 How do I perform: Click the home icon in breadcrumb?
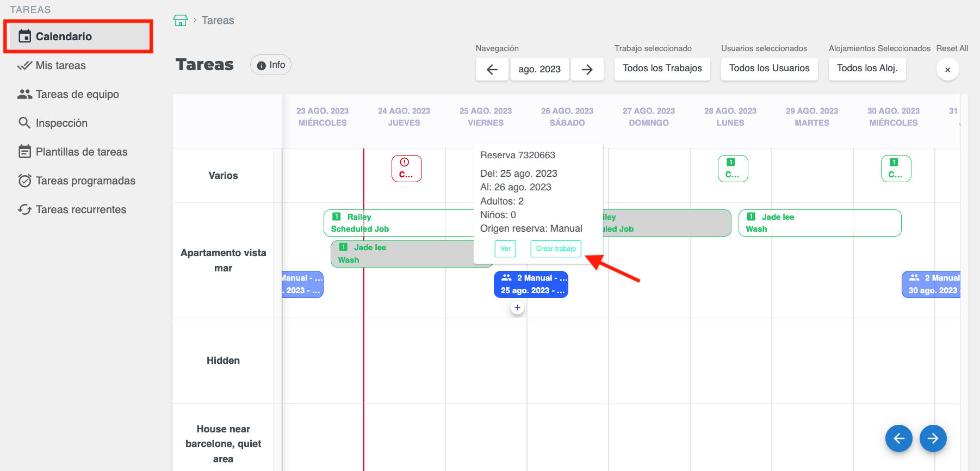point(180,21)
